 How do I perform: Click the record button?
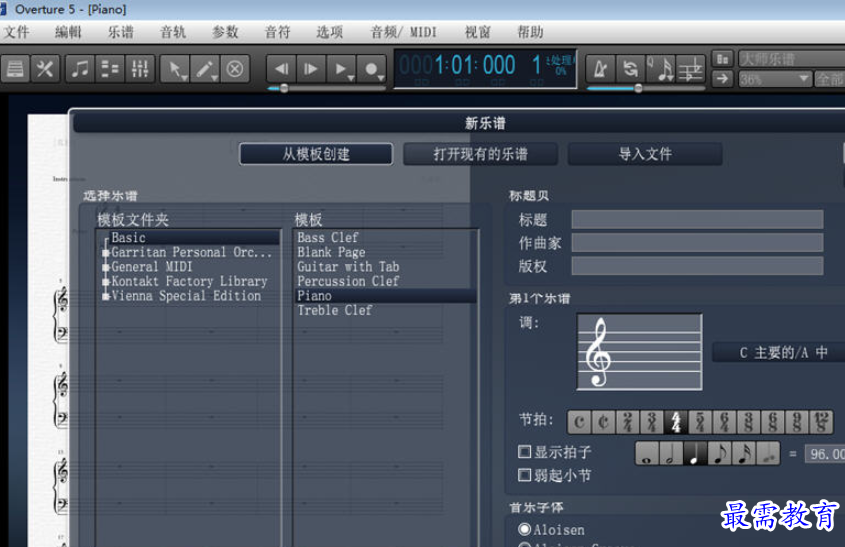click(371, 69)
